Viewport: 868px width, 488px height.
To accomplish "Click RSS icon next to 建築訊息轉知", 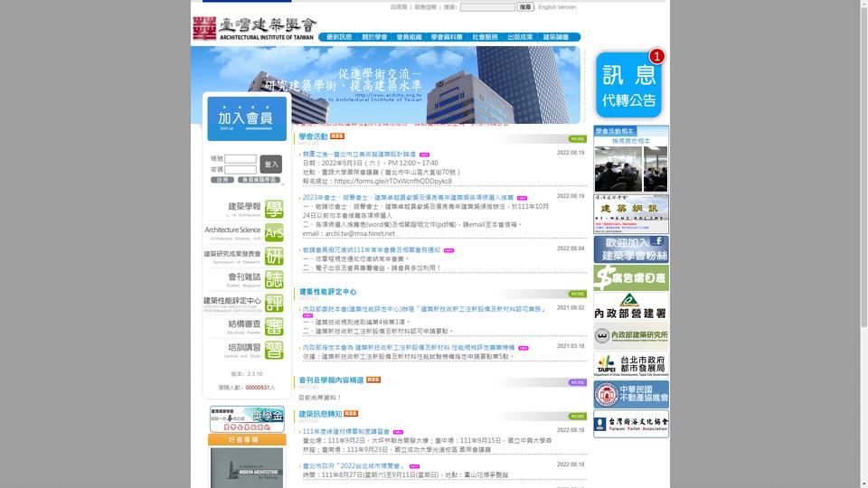I will coord(351,413).
